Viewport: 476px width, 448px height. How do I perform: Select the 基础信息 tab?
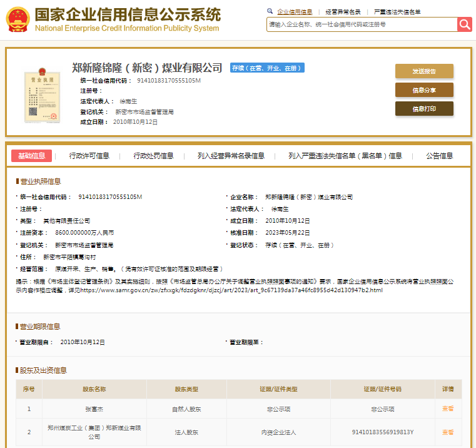pos(31,156)
